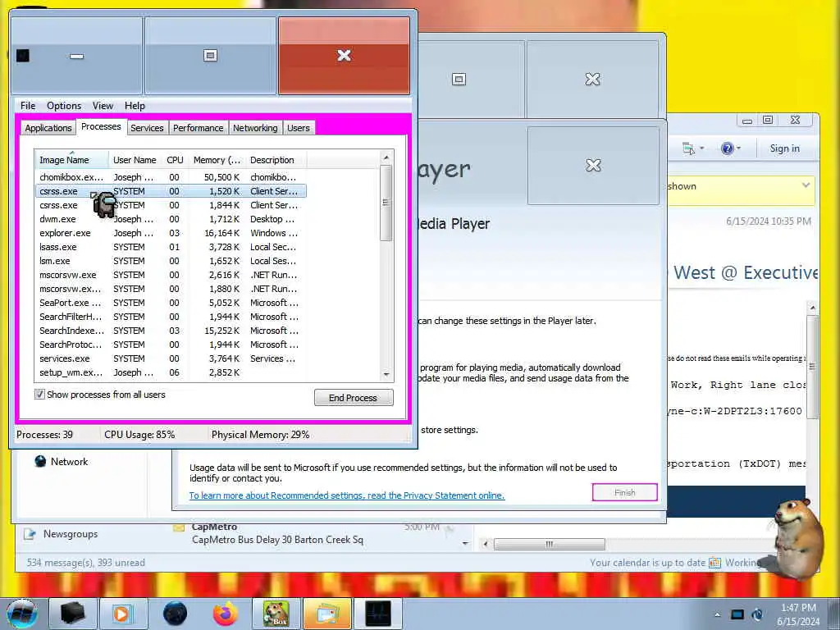
Task: Select the Network globe icon in mail sidebar
Action: 40,461
